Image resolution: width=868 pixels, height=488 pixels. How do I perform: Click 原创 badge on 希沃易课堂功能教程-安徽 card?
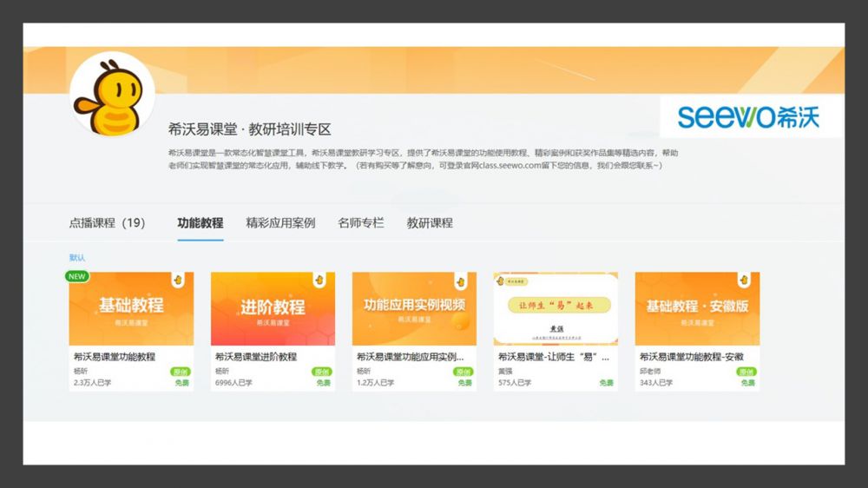tap(746, 372)
